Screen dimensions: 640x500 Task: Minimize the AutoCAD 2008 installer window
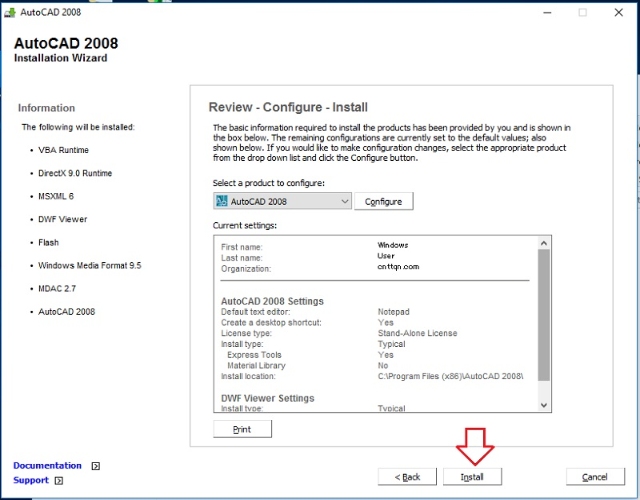[x=547, y=13]
